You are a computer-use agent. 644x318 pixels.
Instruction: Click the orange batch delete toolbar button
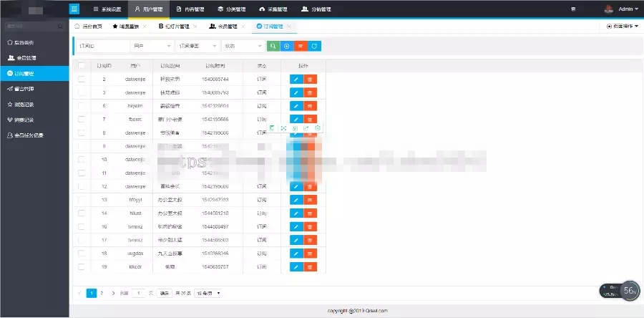(x=301, y=46)
